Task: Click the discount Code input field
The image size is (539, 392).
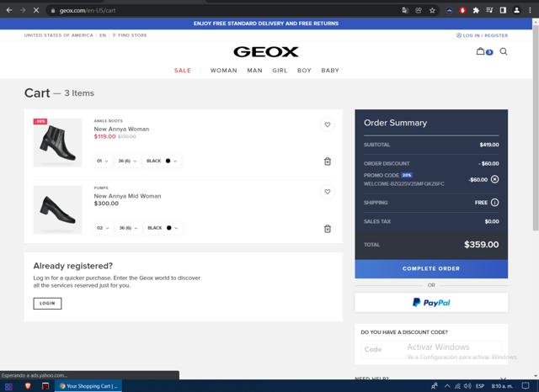Action: point(431,349)
